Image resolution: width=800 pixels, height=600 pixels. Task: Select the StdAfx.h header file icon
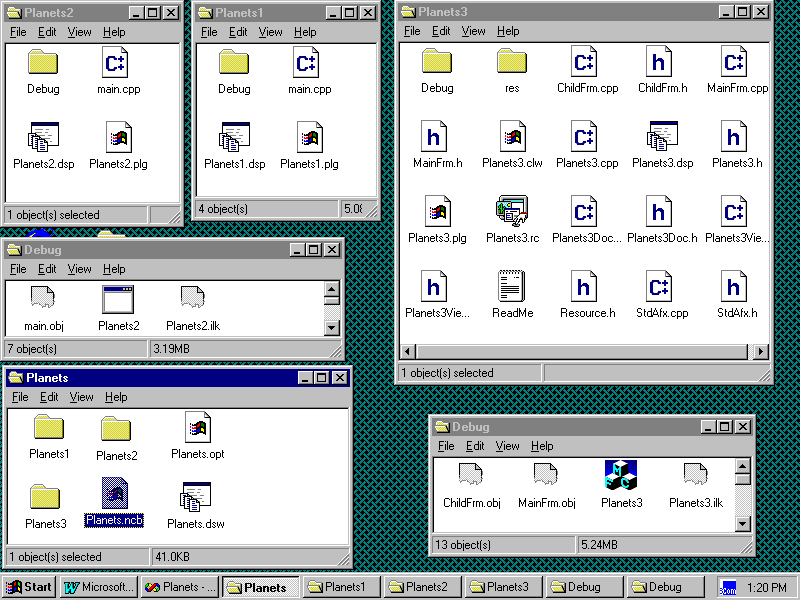[736, 287]
